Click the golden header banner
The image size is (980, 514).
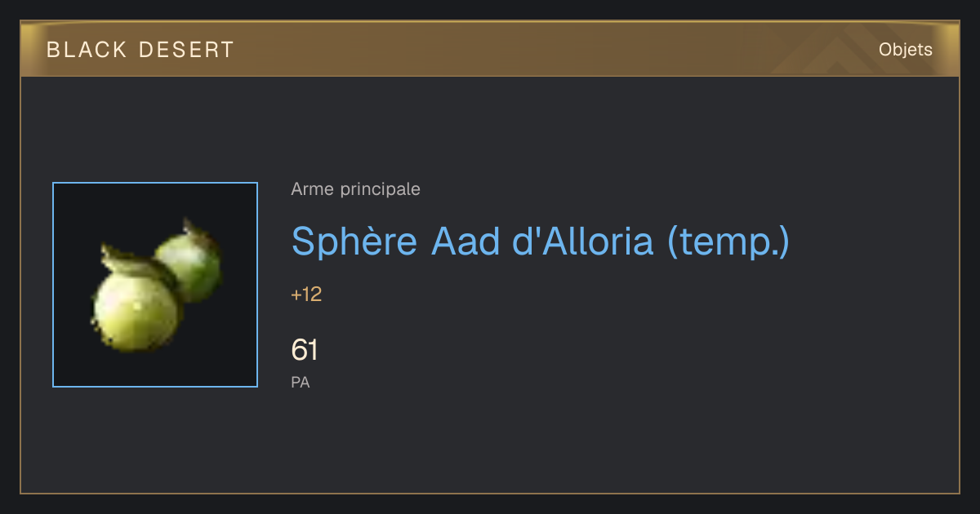(x=490, y=49)
